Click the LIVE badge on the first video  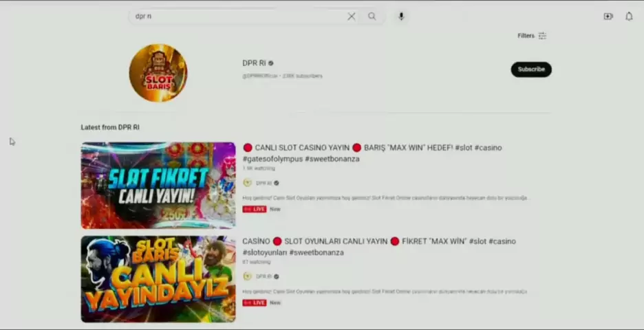click(x=255, y=209)
